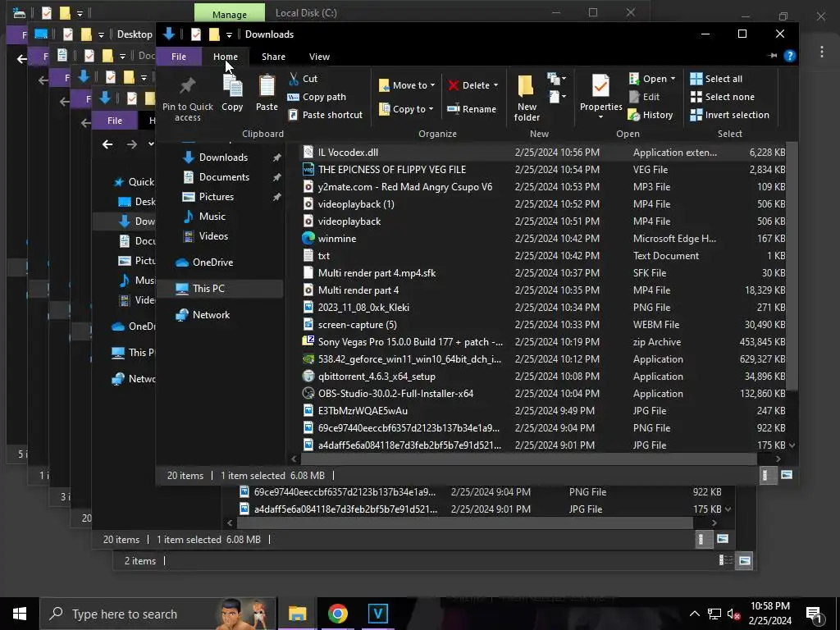Viewport: 840px width, 630px height.
Task: Click the taskbar search box
Action: [x=158, y=614]
